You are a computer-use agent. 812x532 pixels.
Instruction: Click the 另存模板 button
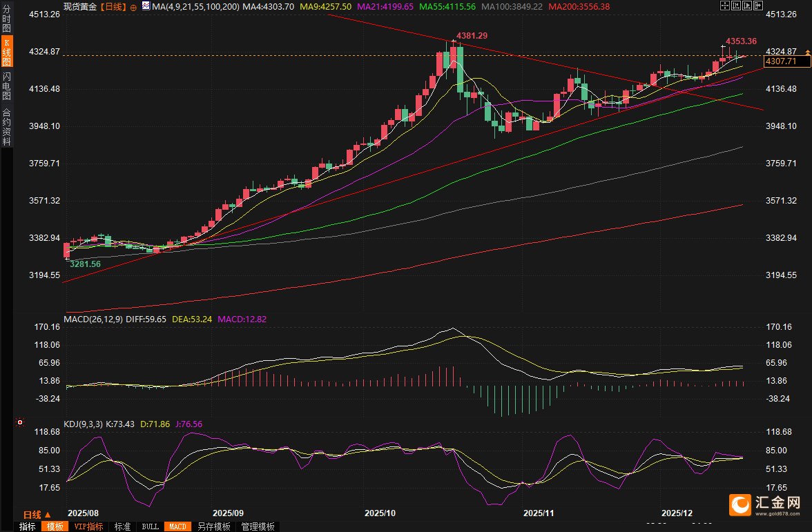214,526
